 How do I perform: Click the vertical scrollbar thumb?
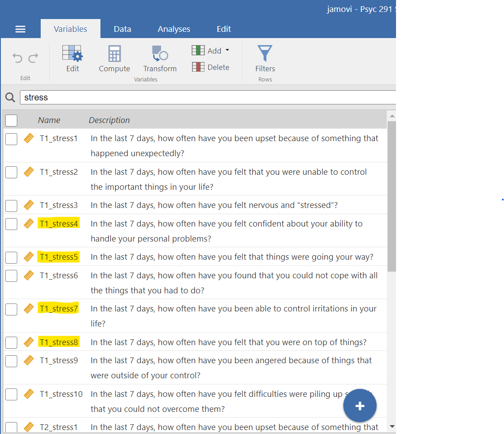click(x=392, y=196)
